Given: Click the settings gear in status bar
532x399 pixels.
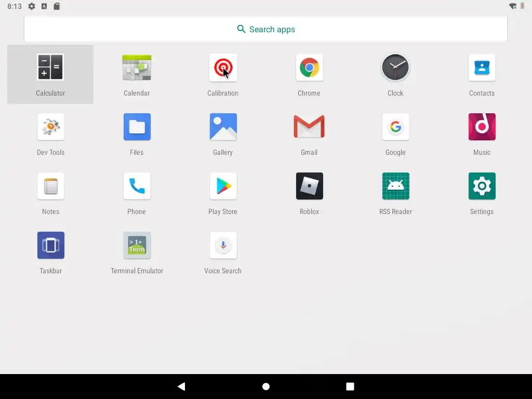Looking at the screenshot, I should (x=32, y=6).
